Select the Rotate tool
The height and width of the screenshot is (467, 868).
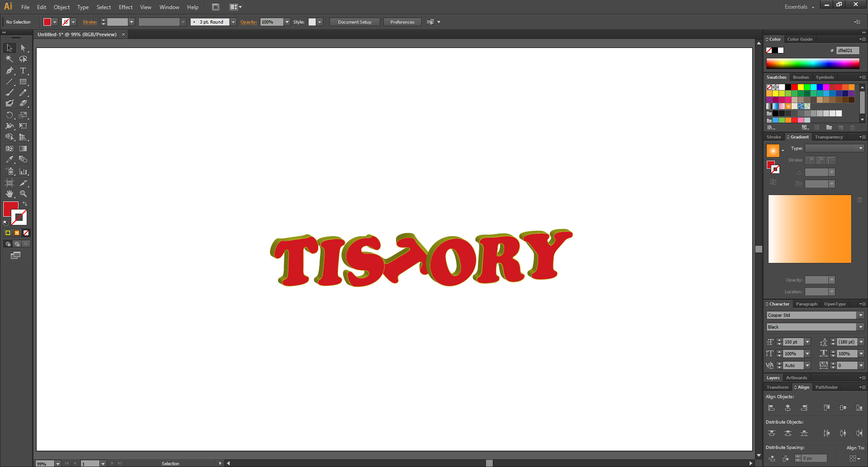9,115
